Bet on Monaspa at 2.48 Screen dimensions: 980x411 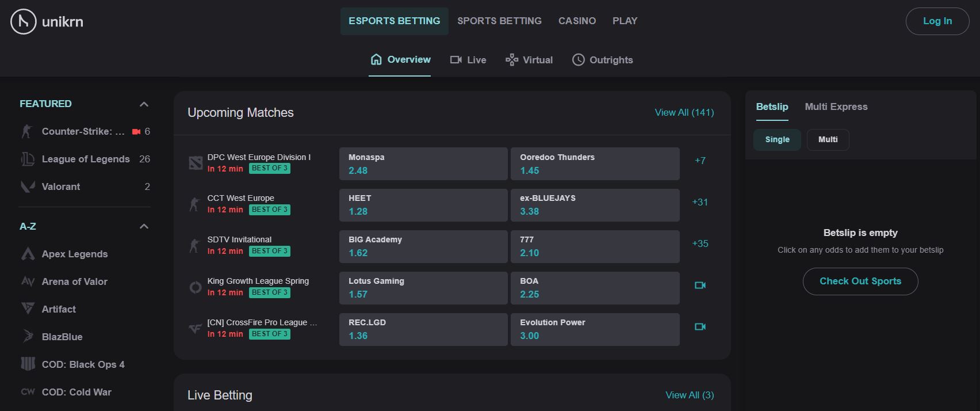(423, 163)
